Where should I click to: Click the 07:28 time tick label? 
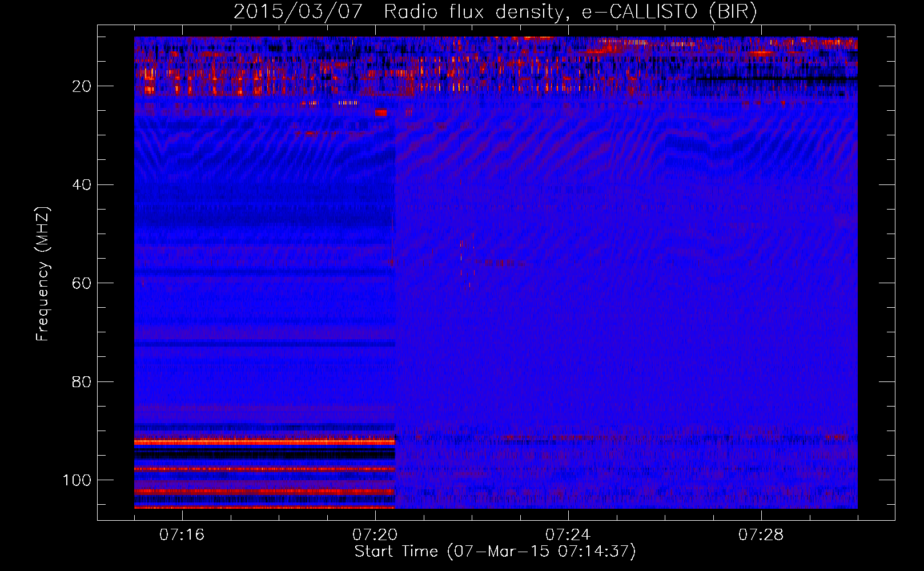761,535
